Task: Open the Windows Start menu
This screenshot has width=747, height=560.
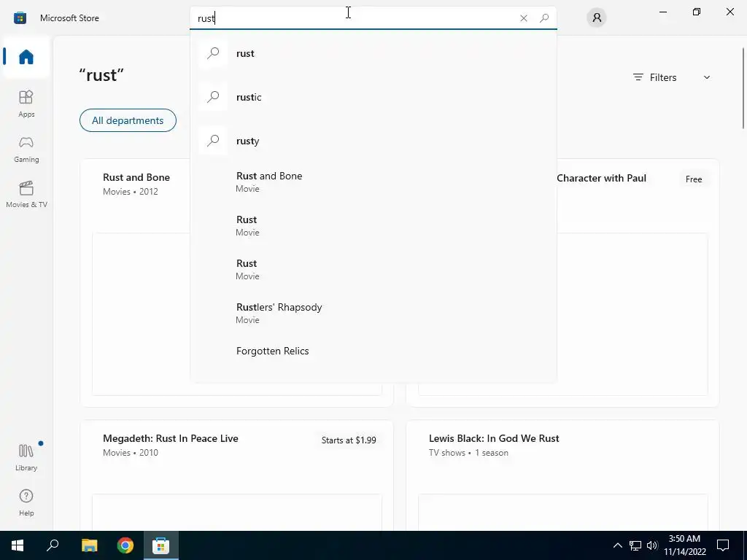Action: click(18, 545)
